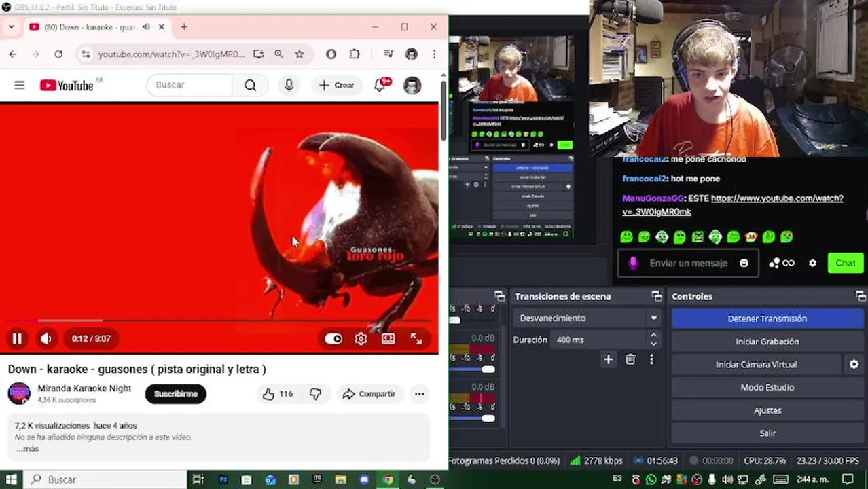Click the zoom magnifier icon in address bar
The image size is (868, 489).
[279, 54]
